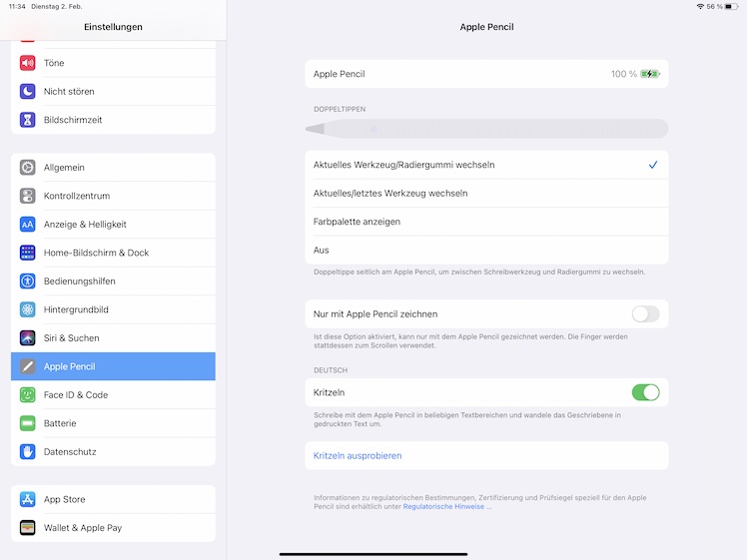Open Allgemein gear icon
747x560 pixels.
tap(27, 168)
